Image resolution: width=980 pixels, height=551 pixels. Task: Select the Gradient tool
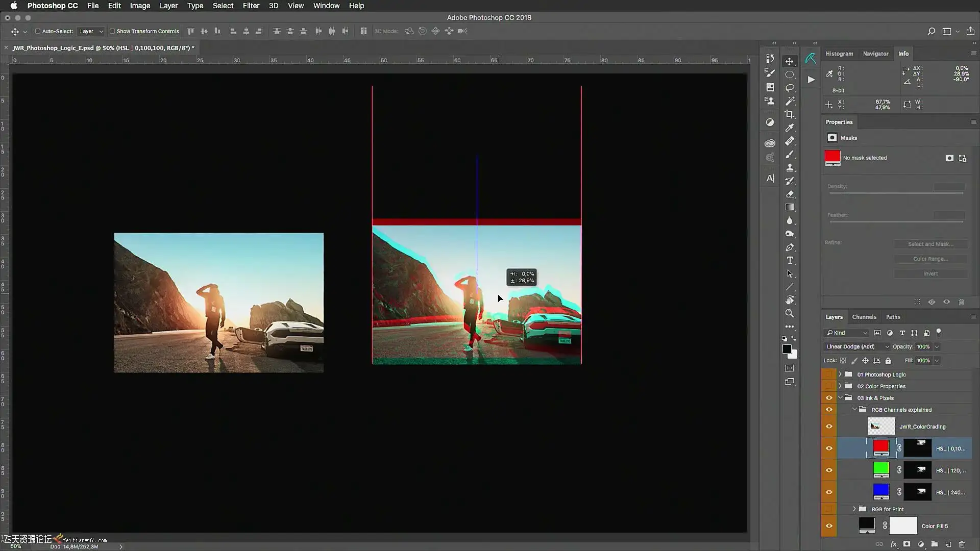[790, 207]
